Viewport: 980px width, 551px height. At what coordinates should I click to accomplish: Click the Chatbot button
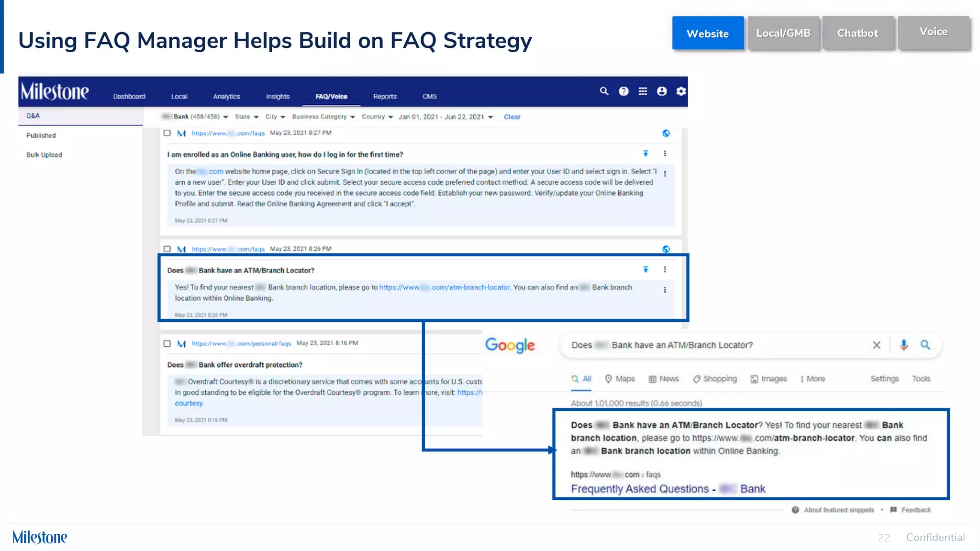858,33
